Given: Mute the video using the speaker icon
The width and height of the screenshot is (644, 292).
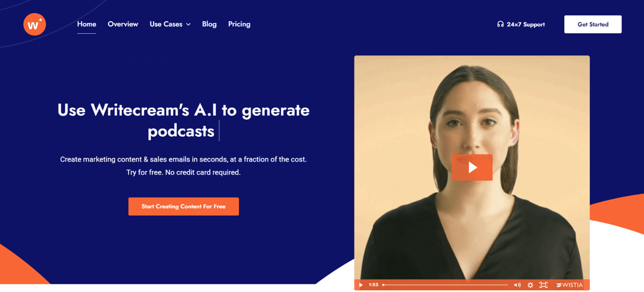Looking at the screenshot, I should point(517,285).
